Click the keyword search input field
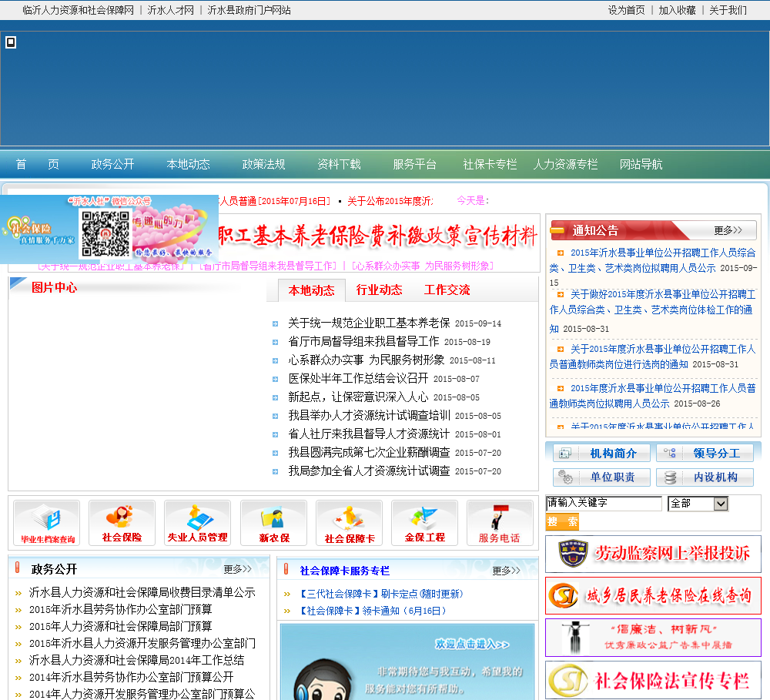The image size is (770, 700). 604,503
